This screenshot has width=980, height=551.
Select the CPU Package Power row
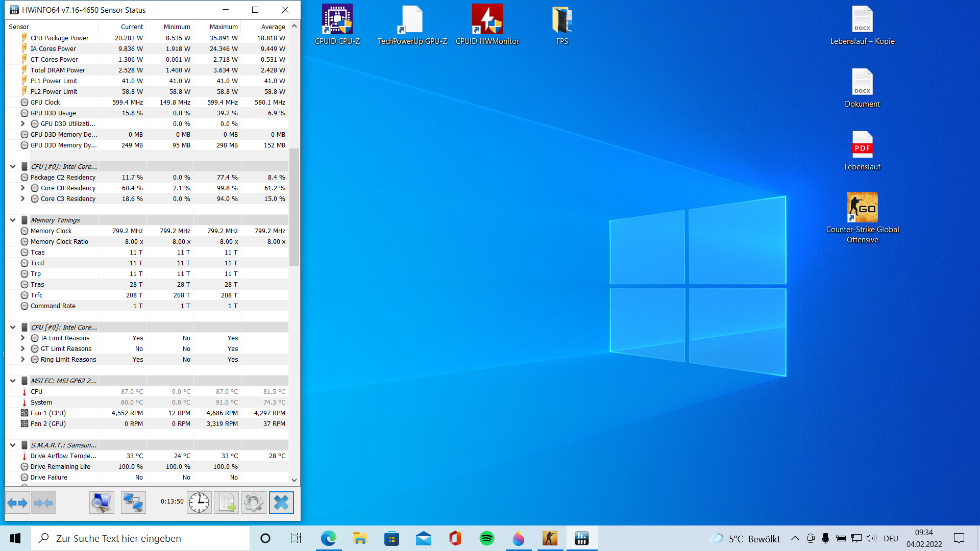pyautogui.click(x=60, y=38)
